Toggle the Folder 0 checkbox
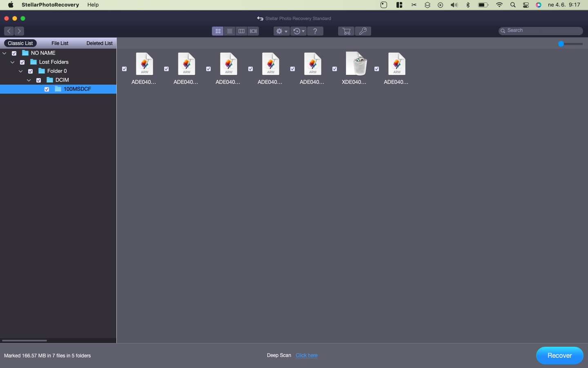The image size is (588, 368). 31,71
